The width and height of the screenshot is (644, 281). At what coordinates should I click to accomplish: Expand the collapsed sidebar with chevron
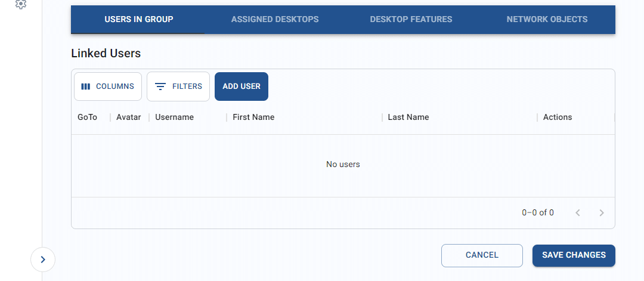click(x=43, y=260)
